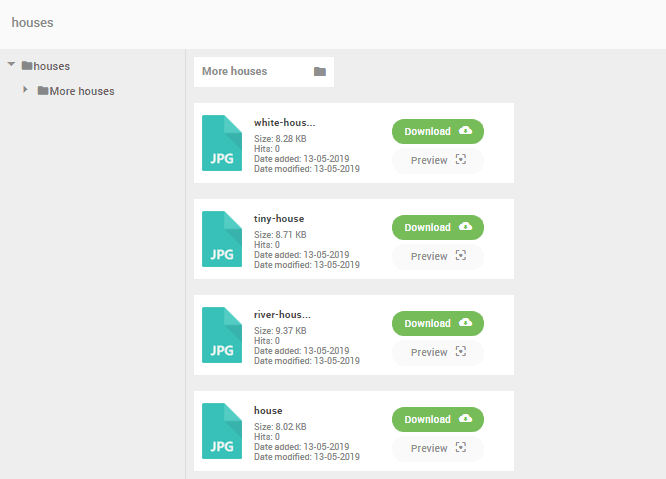Viewport: 666px width, 479px height.
Task: Open Preview for river-house file
Action: tap(437, 352)
